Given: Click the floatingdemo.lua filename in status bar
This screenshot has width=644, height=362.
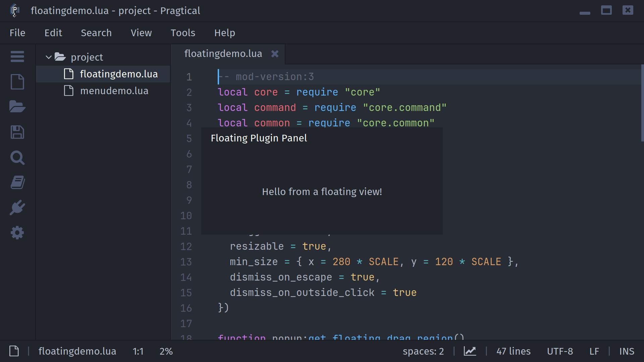Looking at the screenshot, I should (77, 351).
